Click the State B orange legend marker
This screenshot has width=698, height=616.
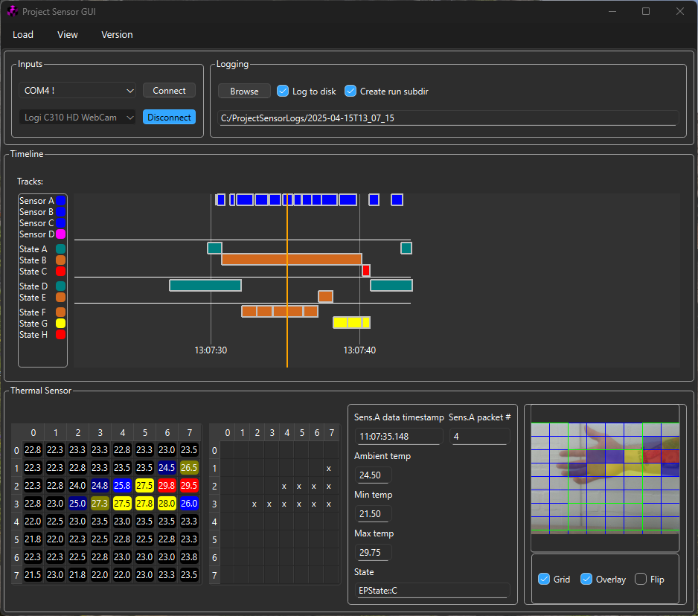click(60, 260)
